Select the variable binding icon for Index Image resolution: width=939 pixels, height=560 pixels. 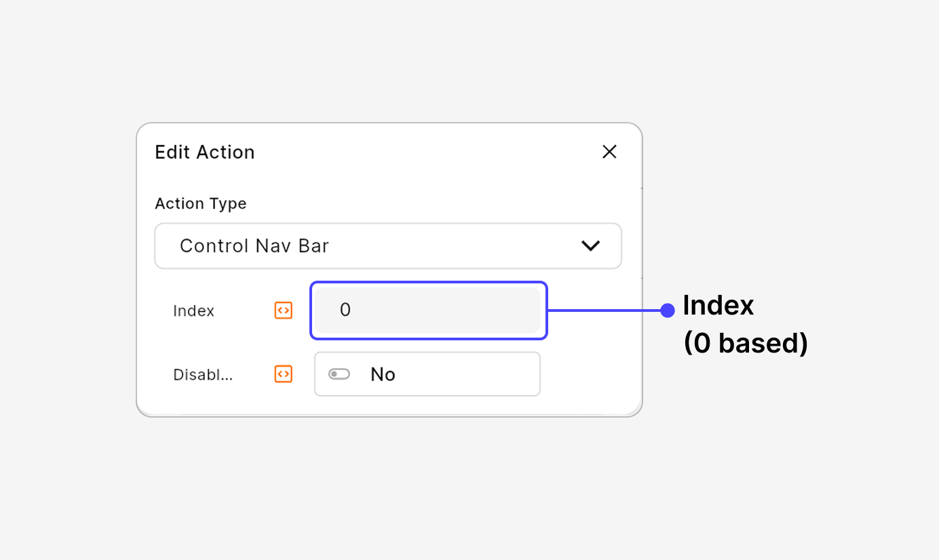[283, 311]
